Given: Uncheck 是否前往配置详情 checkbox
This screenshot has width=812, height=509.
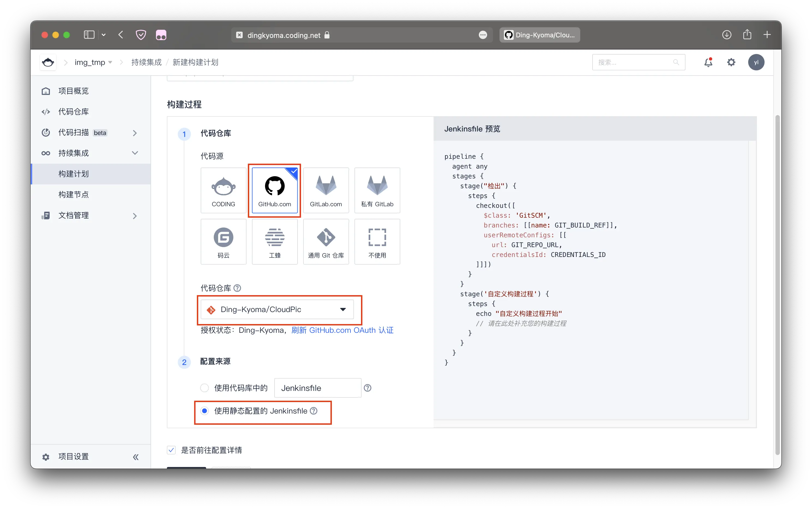Looking at the screenshot, I should coord(171,450).
